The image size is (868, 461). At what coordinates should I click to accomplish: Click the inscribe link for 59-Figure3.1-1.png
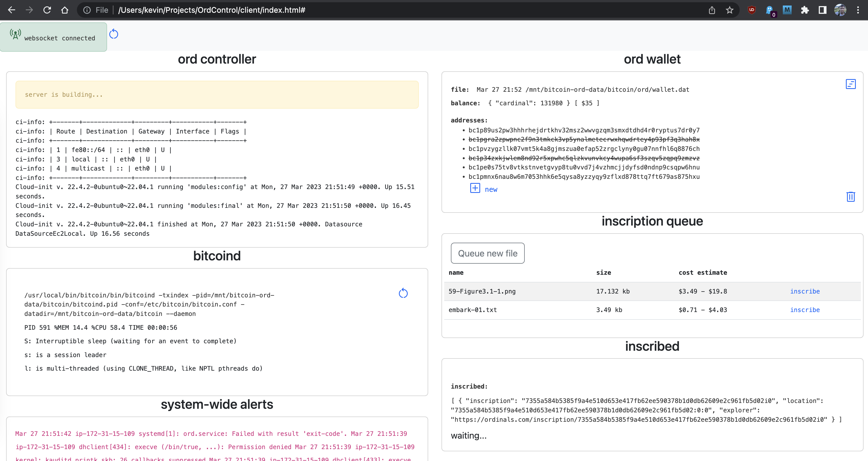tap(804, 291)
